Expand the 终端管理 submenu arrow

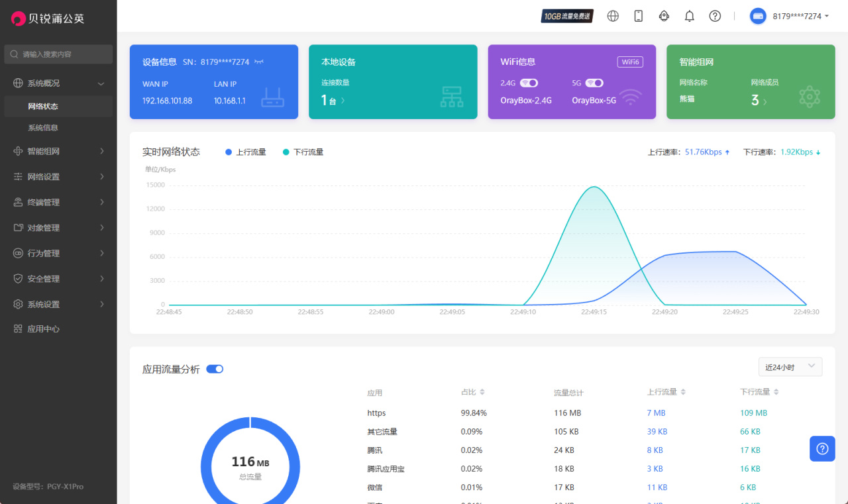[x=102, y=202]
